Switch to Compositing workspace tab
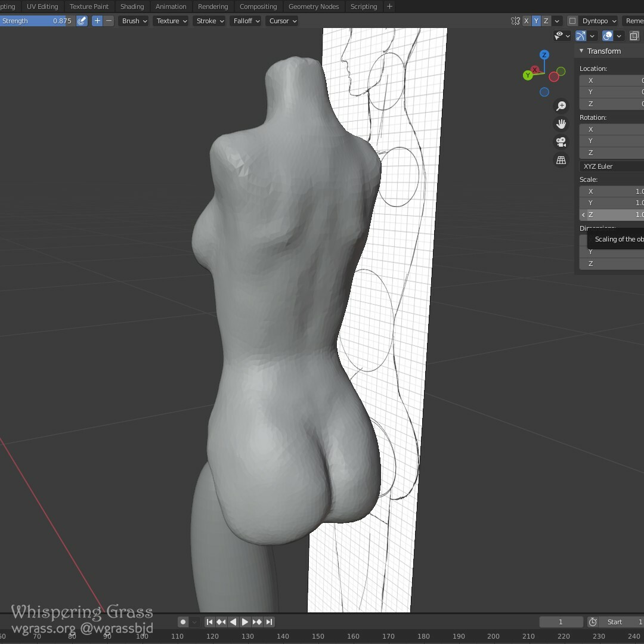 click(x=258, y=7)
